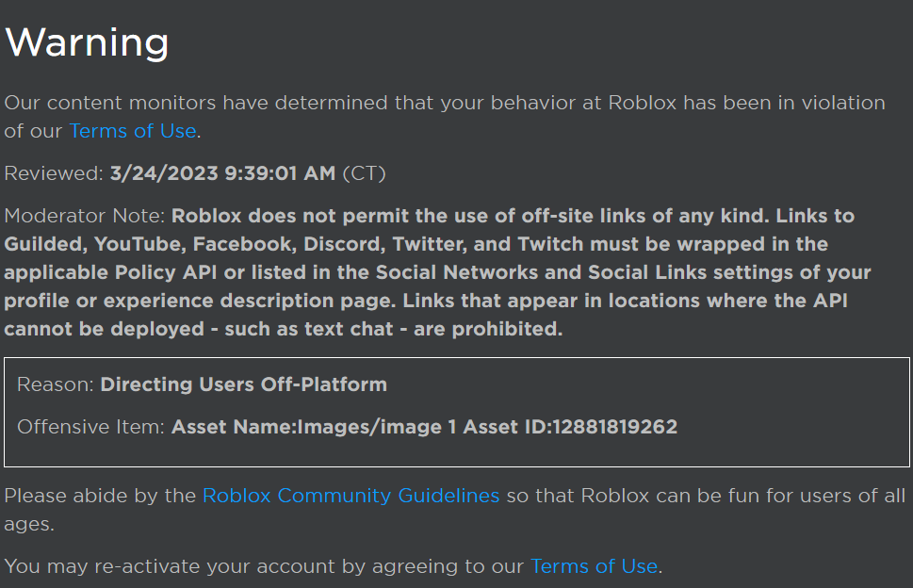Click the 'Please abide by the' text
Image resolution: width=913 pixels, height=588 pixels.
coord(100,496)
